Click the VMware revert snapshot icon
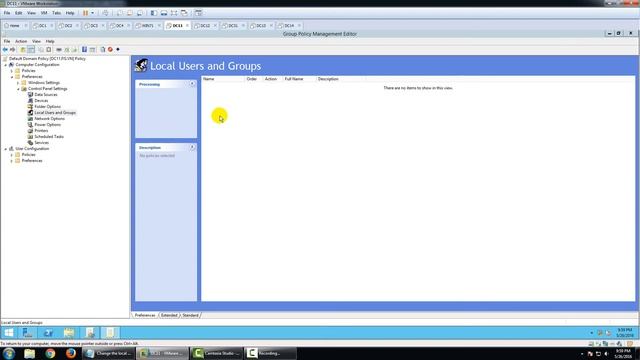Screen dimensions: 640x360 point(130,13)
